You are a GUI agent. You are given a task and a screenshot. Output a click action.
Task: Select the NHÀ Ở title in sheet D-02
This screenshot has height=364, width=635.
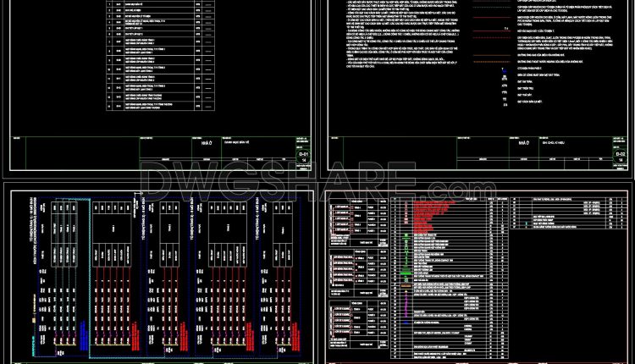pos(524,143)
